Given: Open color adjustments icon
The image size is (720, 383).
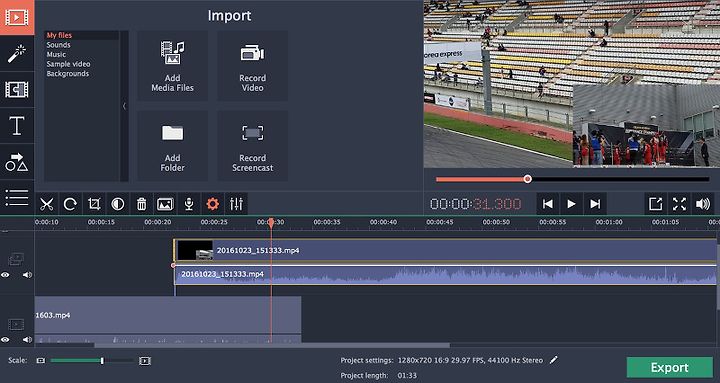Looking at the screenshot, I should (118, 204).
